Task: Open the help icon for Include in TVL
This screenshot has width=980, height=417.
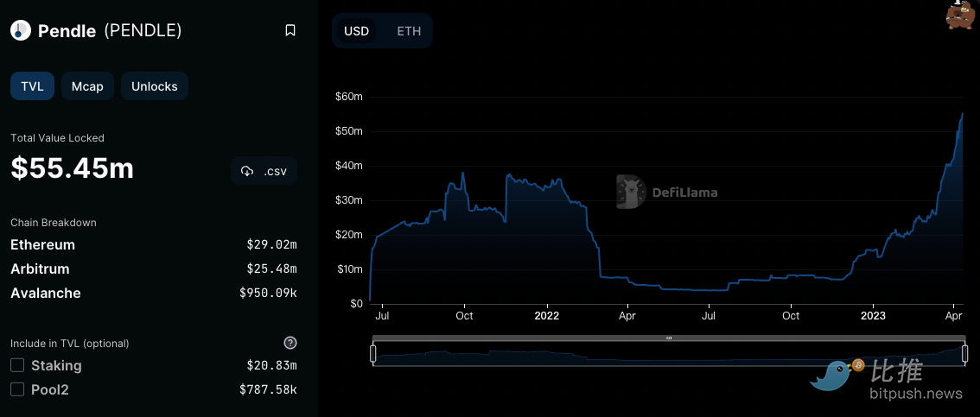Action: coord(290,343)
